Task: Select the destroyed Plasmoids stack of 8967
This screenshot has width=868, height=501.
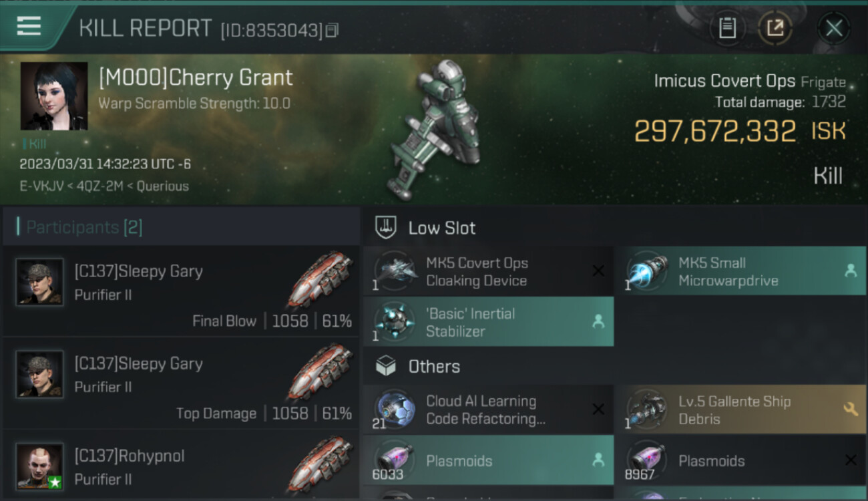Action: tap(740, 460)
